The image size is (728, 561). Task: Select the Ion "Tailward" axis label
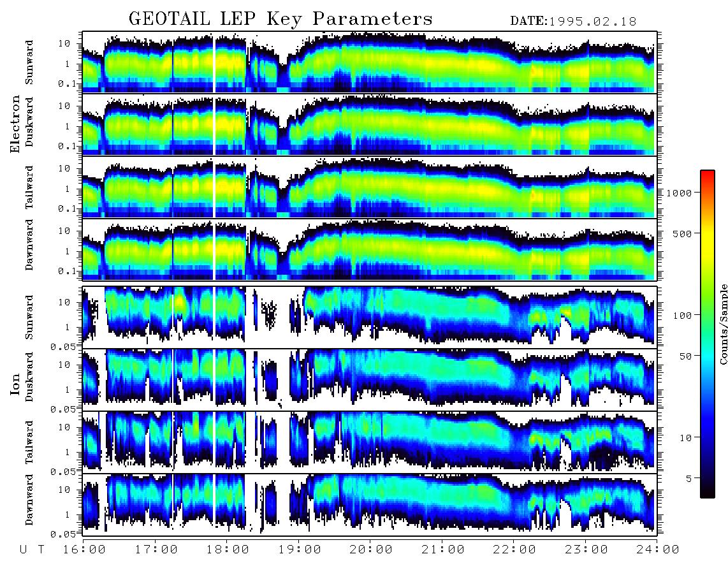click(x=29, y=442)
